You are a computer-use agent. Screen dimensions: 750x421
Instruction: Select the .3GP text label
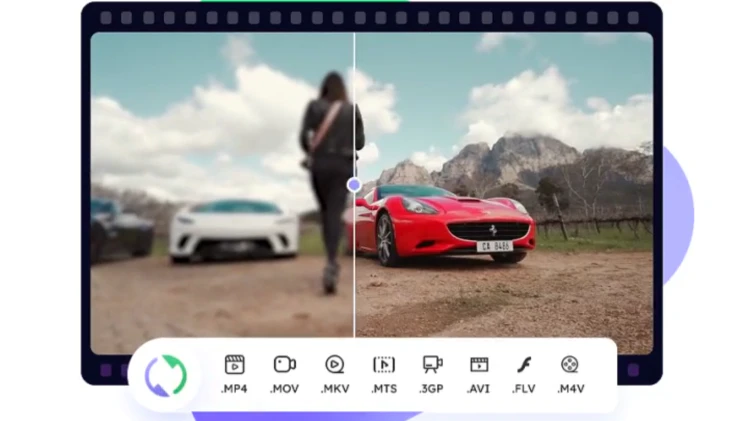(x=432, y=389)
